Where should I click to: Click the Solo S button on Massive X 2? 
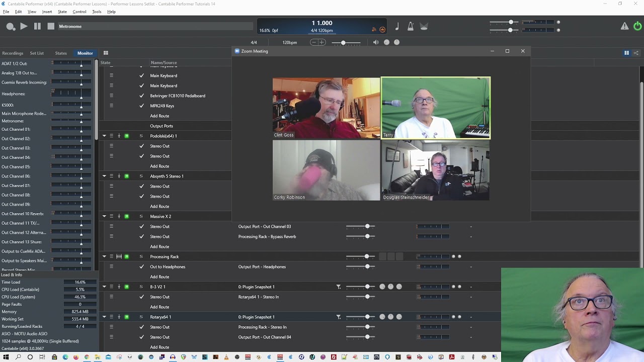141,216
